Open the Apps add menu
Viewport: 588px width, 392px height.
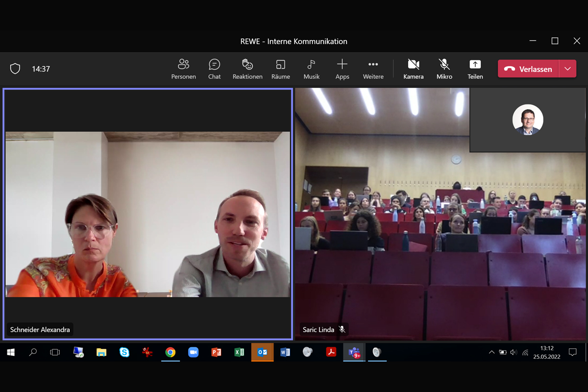tap(342, 69)
